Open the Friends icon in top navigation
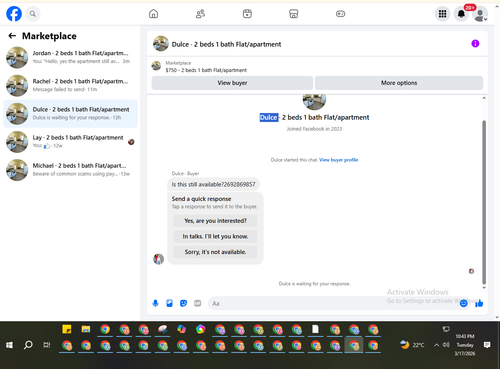The height and width of the screenshot is (369, 500). [x=200, y=14]
